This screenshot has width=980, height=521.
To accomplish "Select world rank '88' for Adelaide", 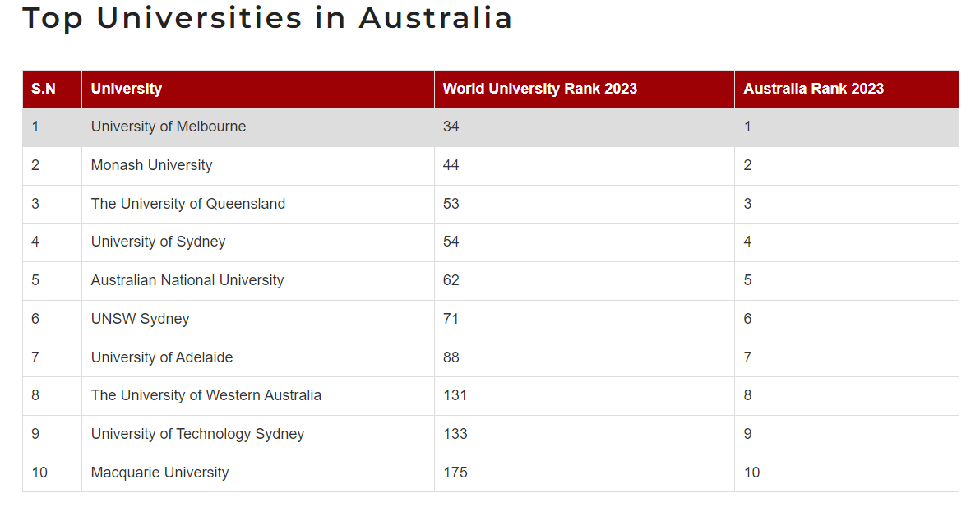I will [x=451, y=357].
